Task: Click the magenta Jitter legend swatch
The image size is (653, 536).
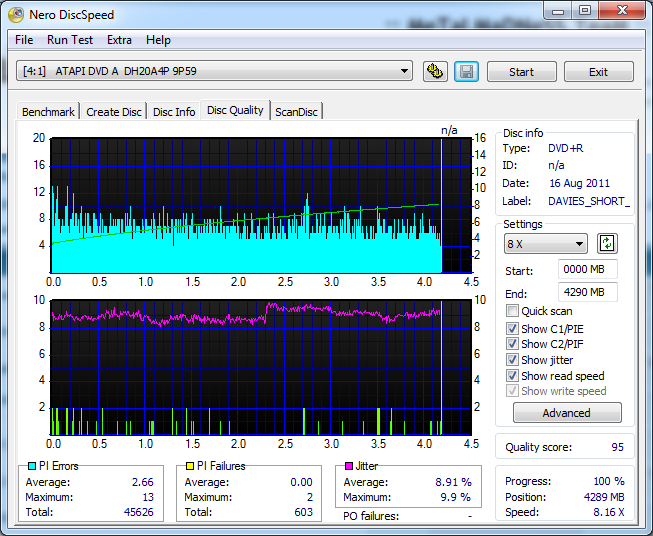Action: pyautogui.click(x=349, y=466)
